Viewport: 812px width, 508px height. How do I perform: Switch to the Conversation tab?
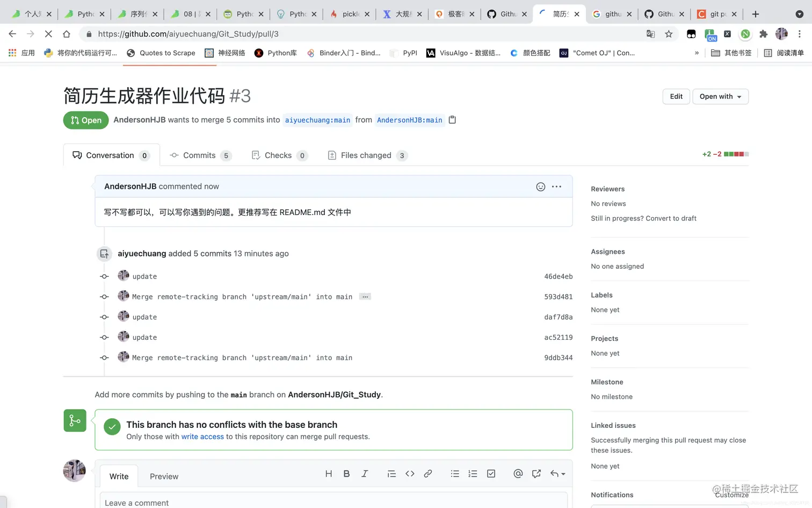(111, 155)
